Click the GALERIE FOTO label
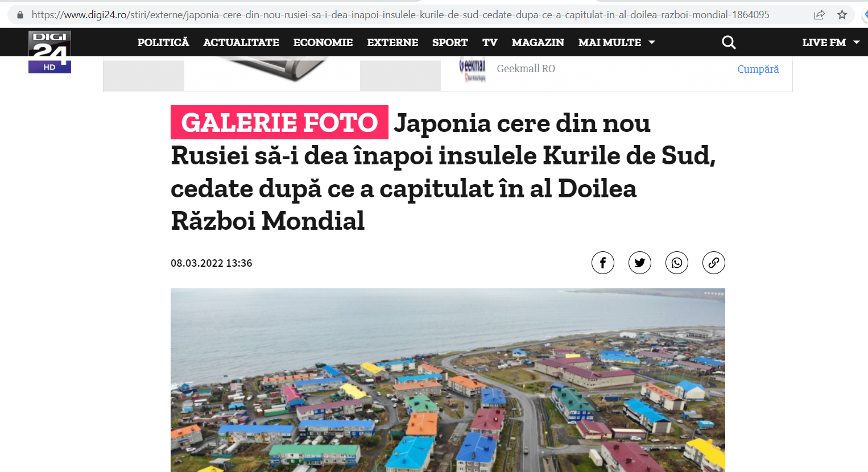This screenshot has width=868, height=472. [279, 122]
